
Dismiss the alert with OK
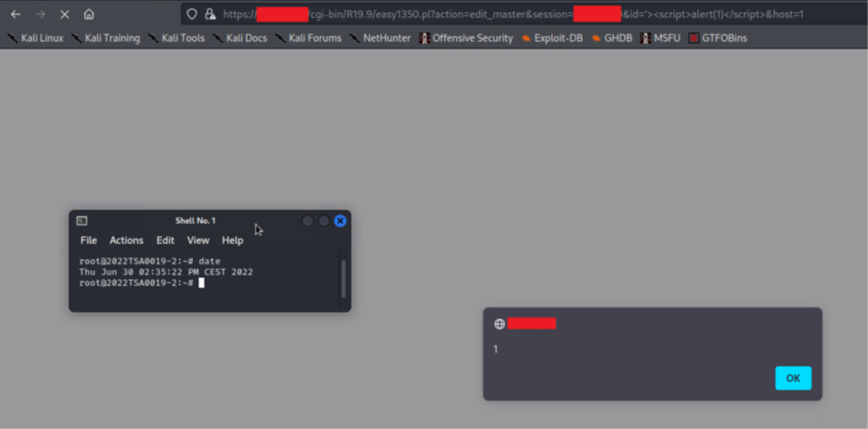point(793,378)
